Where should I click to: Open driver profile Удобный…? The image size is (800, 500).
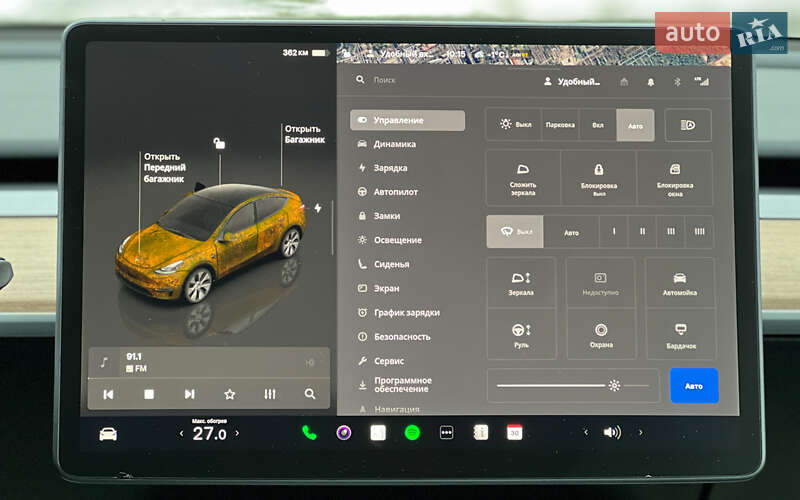[572, 82]
